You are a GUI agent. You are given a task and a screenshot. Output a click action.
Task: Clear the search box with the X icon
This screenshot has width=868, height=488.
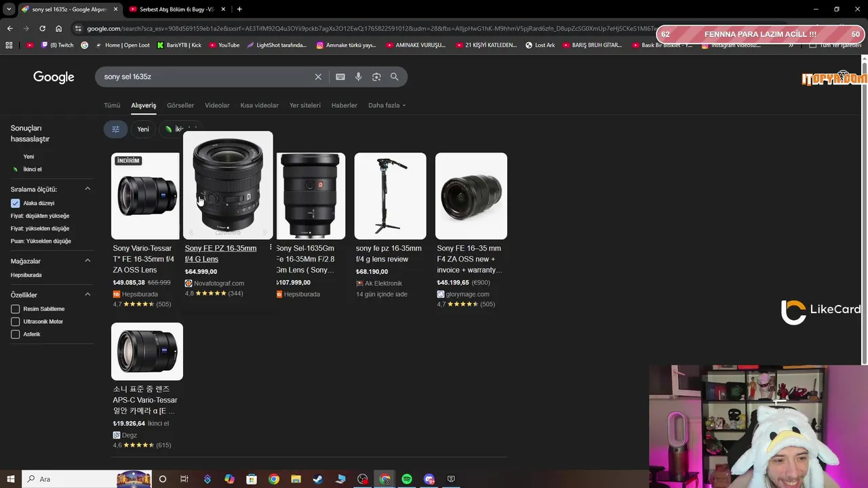click(318, 77)
